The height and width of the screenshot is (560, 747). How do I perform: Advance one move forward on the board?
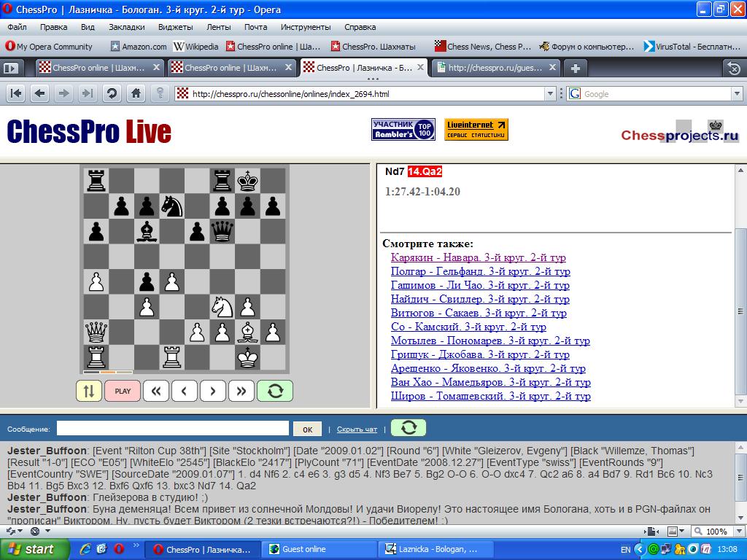[x=212, y=391]
